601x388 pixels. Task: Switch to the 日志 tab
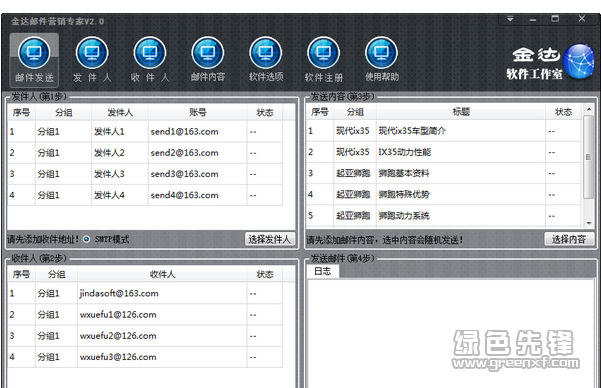coord(322,271)
